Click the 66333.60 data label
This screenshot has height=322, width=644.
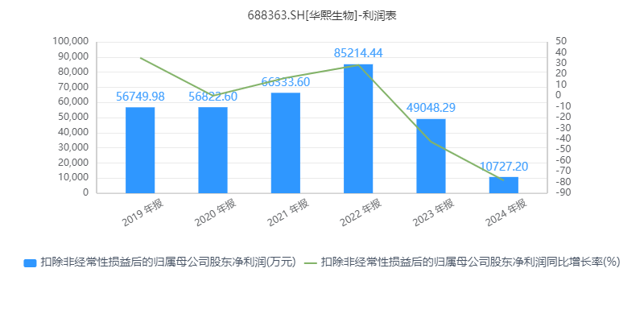(x=286, y=82)
